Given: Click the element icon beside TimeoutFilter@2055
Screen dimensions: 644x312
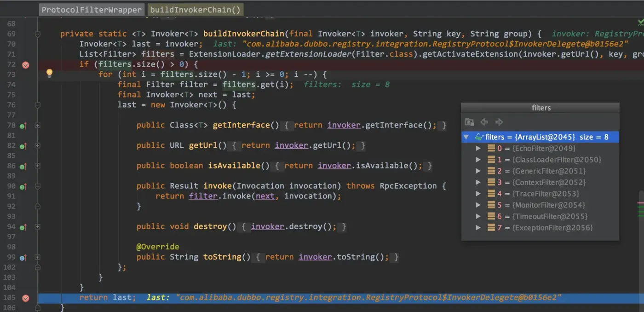Looking at the screenshot, I should [x=491, y=216].
